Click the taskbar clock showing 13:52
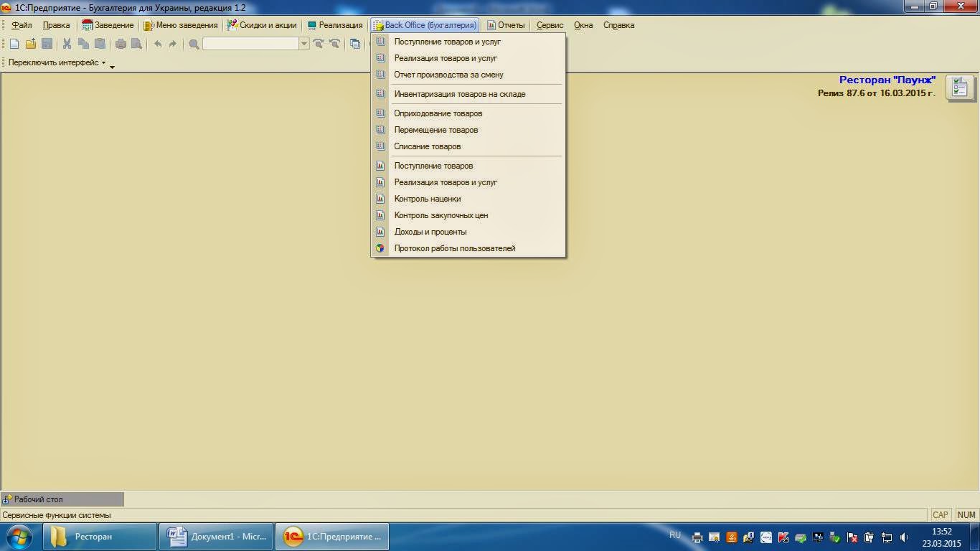980x551 pixels. (941, 537)
